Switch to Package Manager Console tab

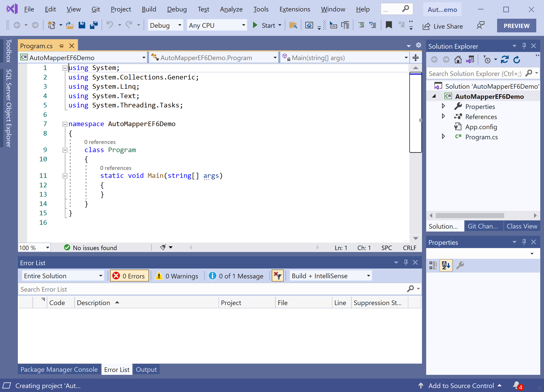59,370
